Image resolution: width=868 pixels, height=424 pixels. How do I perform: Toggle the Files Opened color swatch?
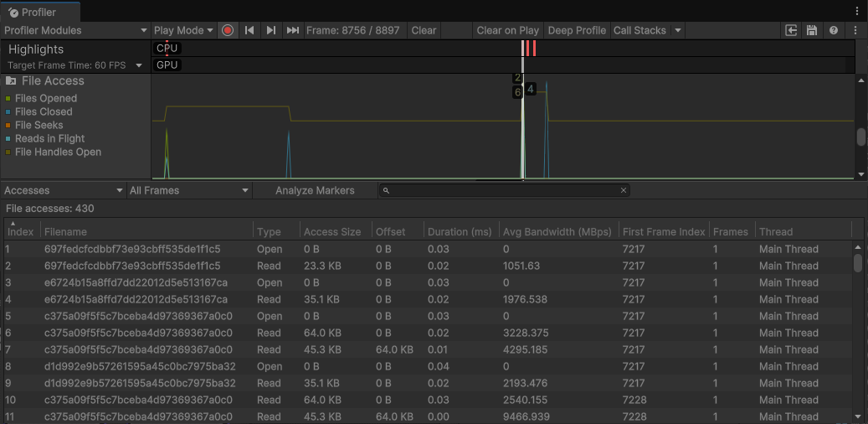coord(8,99)
